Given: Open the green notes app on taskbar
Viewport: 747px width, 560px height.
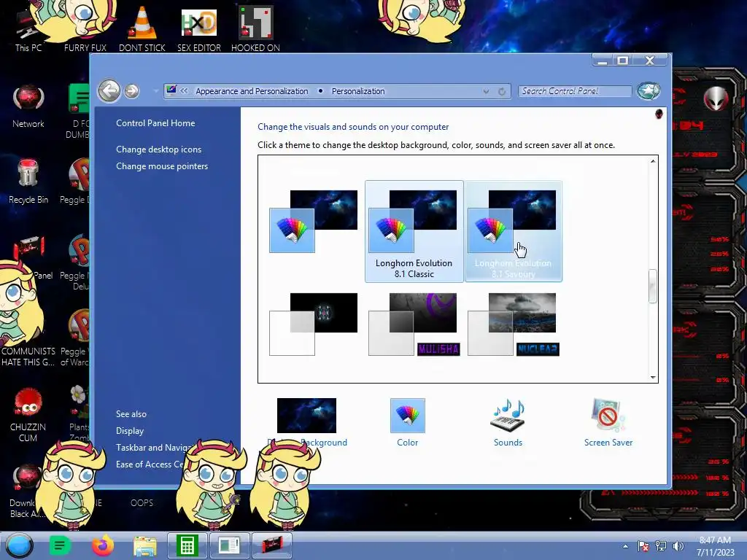Looking at the screenshot, I should click(x=60, y=545).
